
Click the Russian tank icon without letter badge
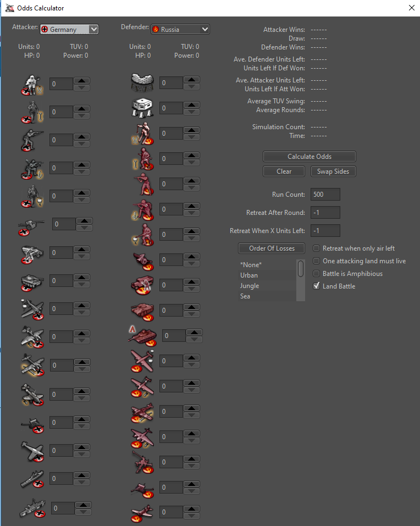(142, 312)
